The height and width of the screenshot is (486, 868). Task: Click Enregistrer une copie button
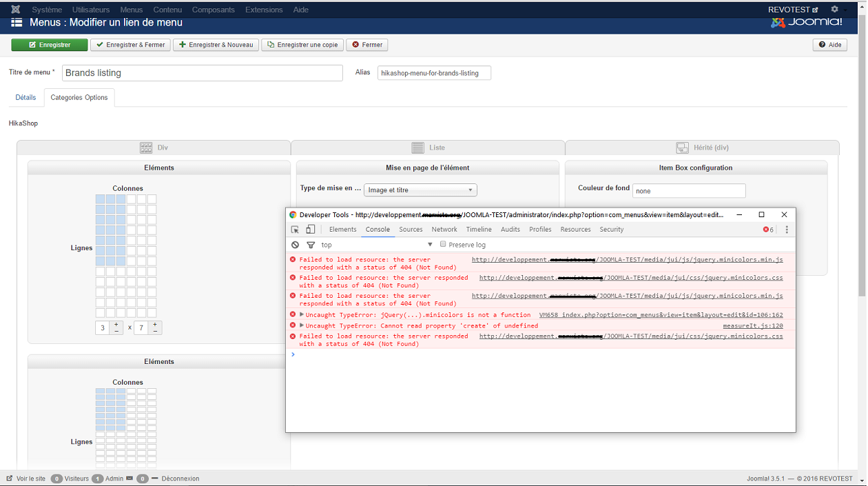coord(302,45)
